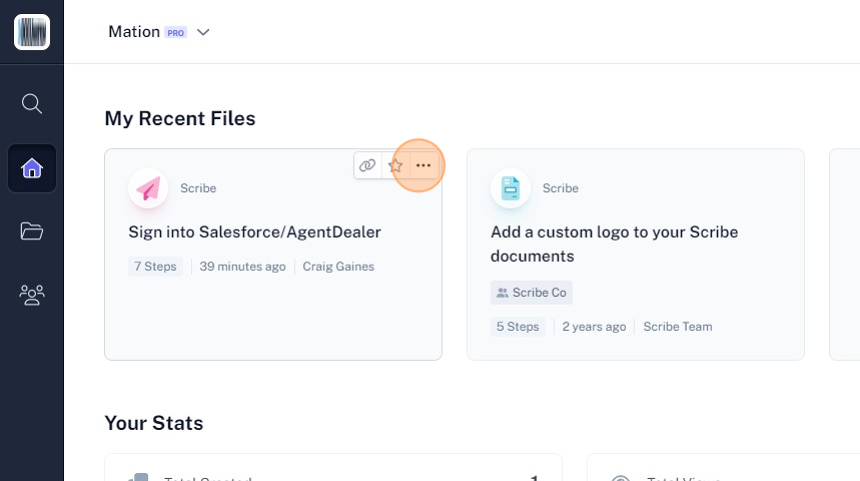Open the team members icon
This screenshot has width=860, height=481.
pyautogui.click(x=32, y=295)
